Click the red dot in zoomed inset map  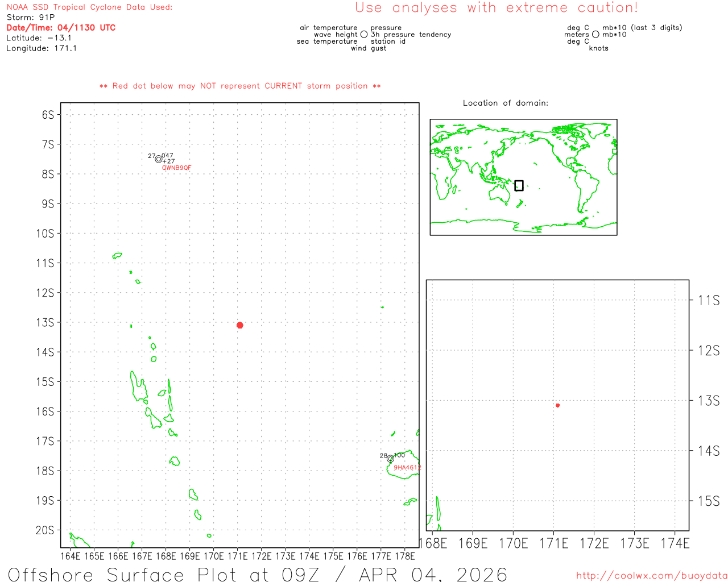(x=557, y=405)
